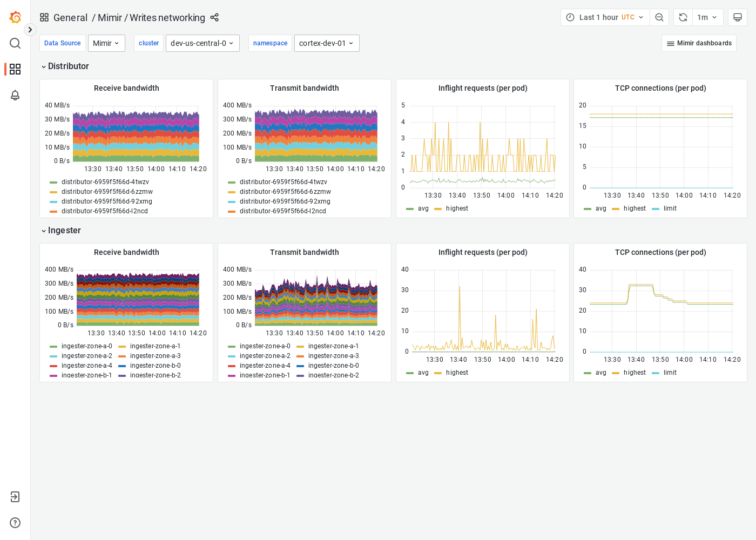
Task: Select the Dashboards grid icon in sidebar
Action: tap(15, 69)
